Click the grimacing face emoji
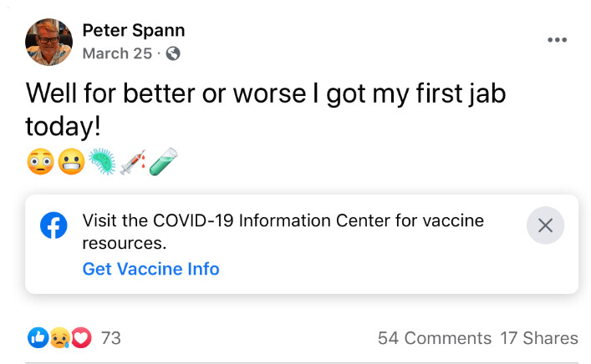Image resolution: width=591 pixels, height=364 pixels. [x=69, y=162]
